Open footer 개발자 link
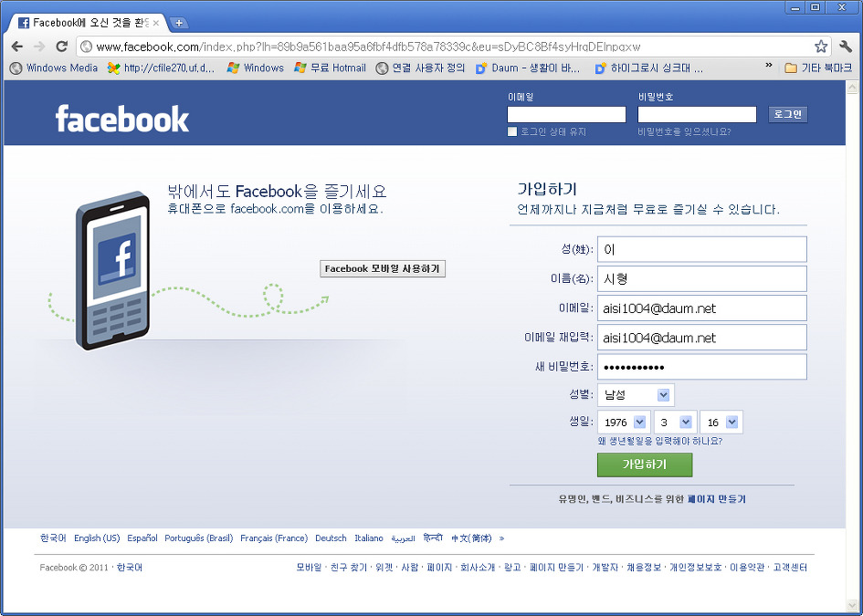Image resolution: width=863 pixels, height=616 pixels. click(605, 567)
